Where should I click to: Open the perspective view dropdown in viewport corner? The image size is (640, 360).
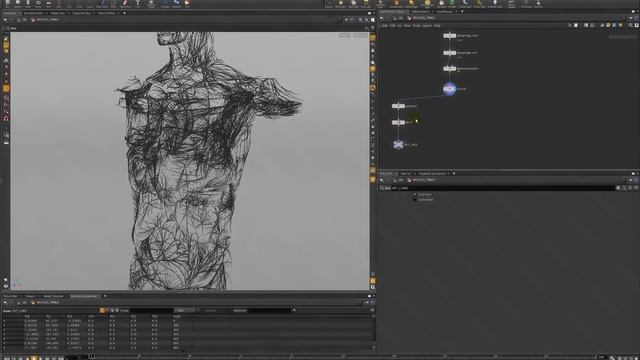pos(344,36)
